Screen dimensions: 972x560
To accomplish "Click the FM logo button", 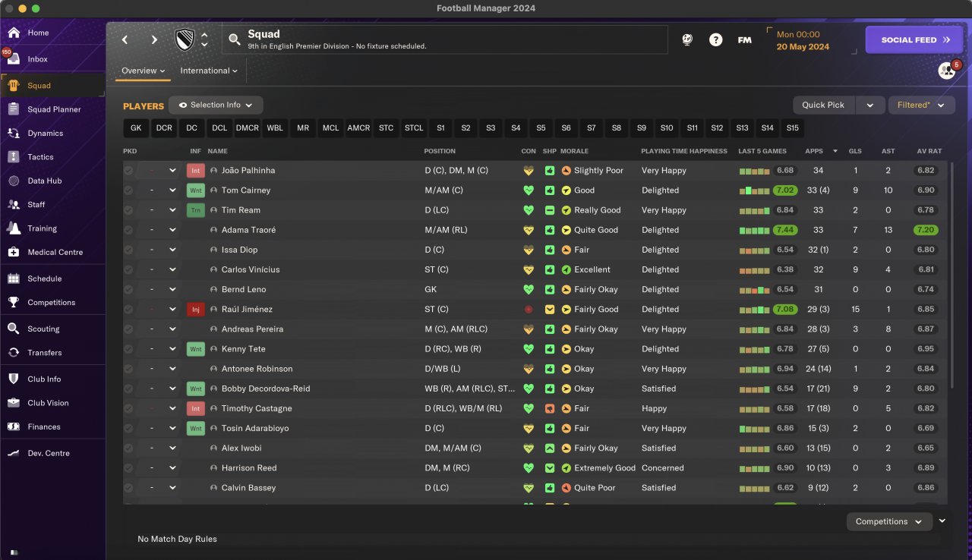I will pos(744,40).
